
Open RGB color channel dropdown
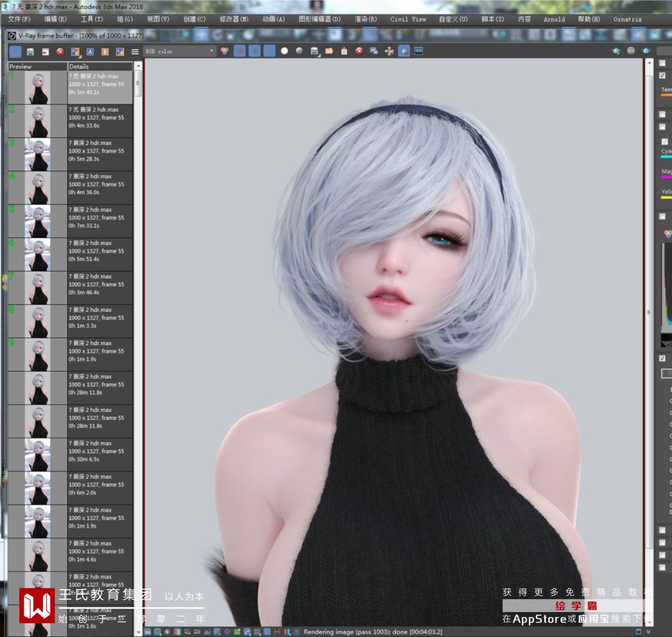point(179,52)
